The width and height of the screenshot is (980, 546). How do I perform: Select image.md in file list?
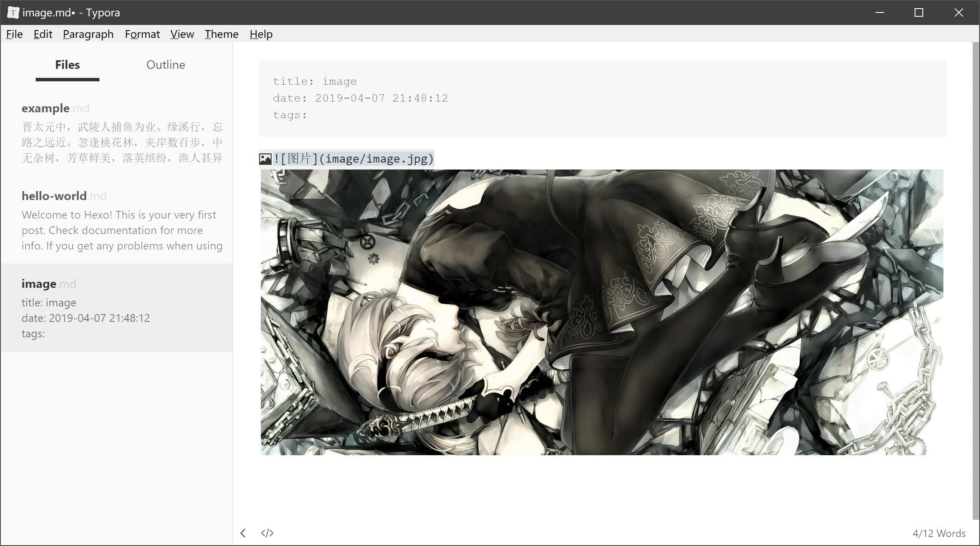pyautogui.click(x=117, y=308)
